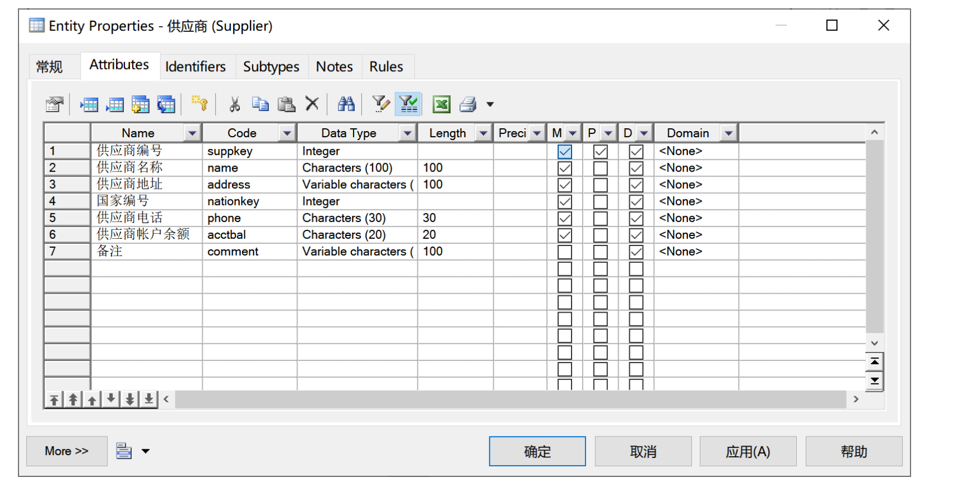980x487 pixels.
Task: Click move-to-bottom arrow below grid
Action: point(149,400)
